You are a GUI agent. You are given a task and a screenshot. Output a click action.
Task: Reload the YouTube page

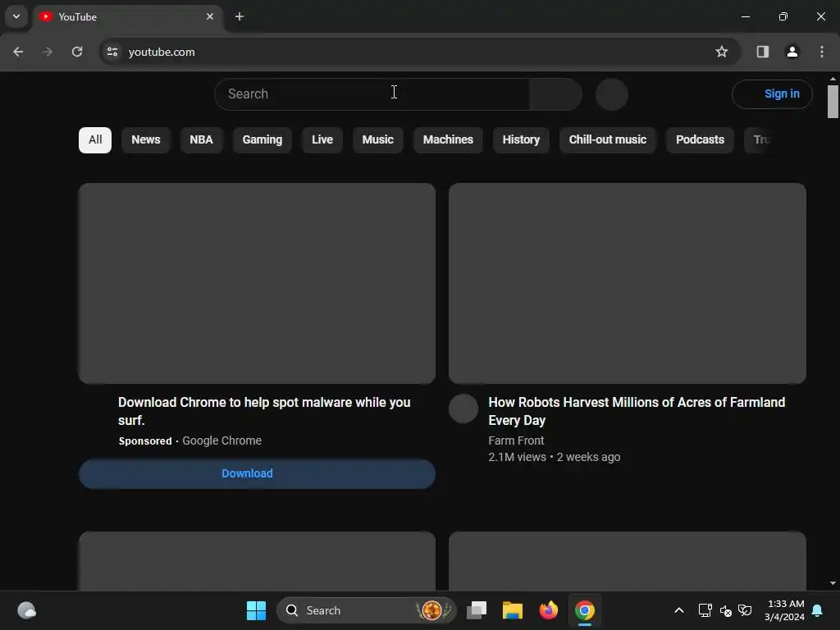click(x=77, y=52)
